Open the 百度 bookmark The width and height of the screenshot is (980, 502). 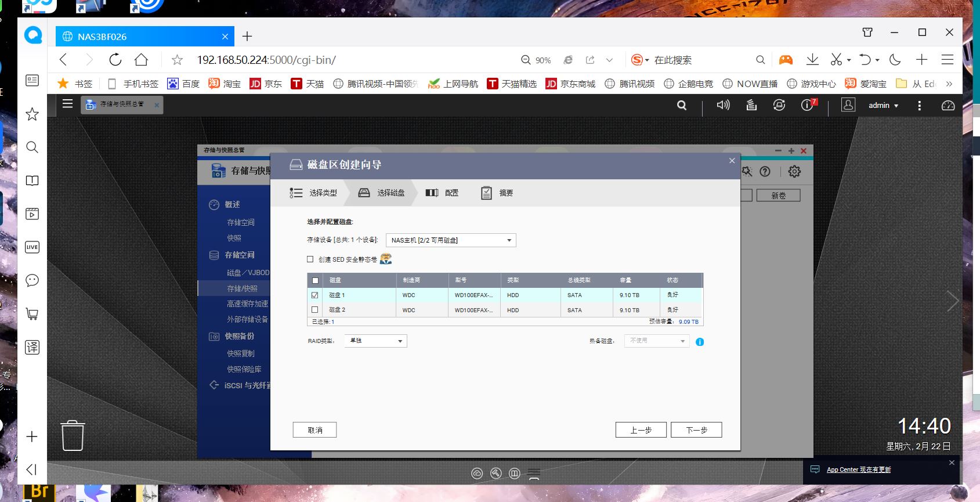(x=183, y=84)
